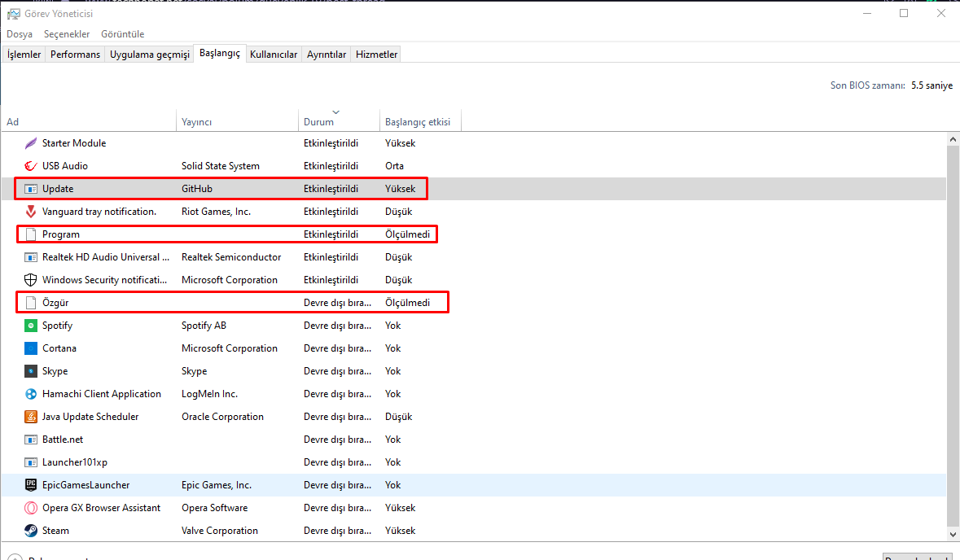Screen dimensions: 960x560
Task: Select the Cortana entry name
Action: (x=59, y=348)
